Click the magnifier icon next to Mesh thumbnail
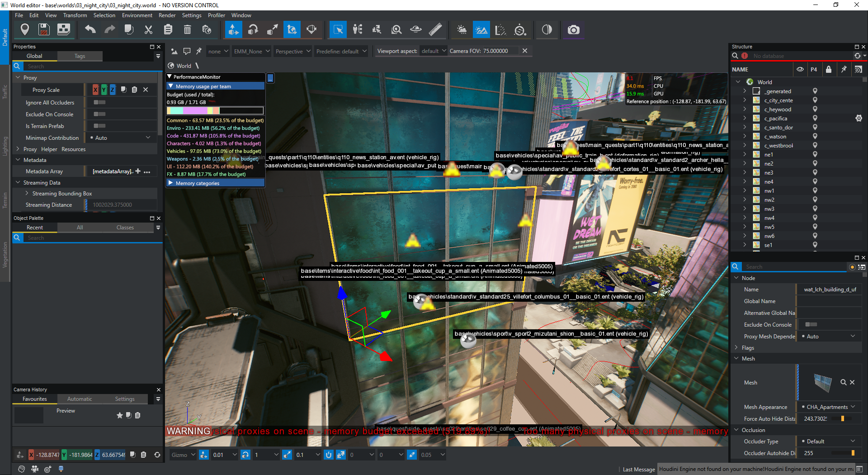This screenshot has height=475, width=868. (843, 383)
